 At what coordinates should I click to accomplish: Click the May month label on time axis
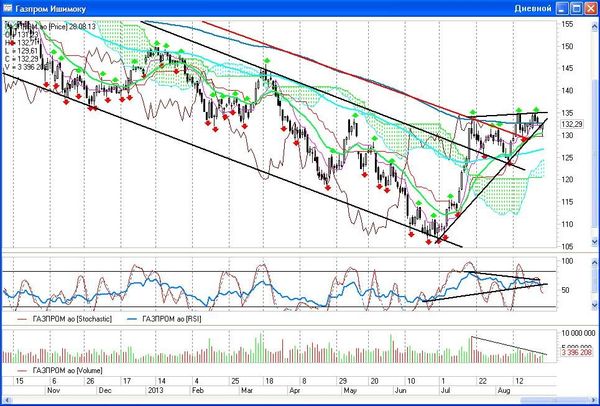[350, 390]
